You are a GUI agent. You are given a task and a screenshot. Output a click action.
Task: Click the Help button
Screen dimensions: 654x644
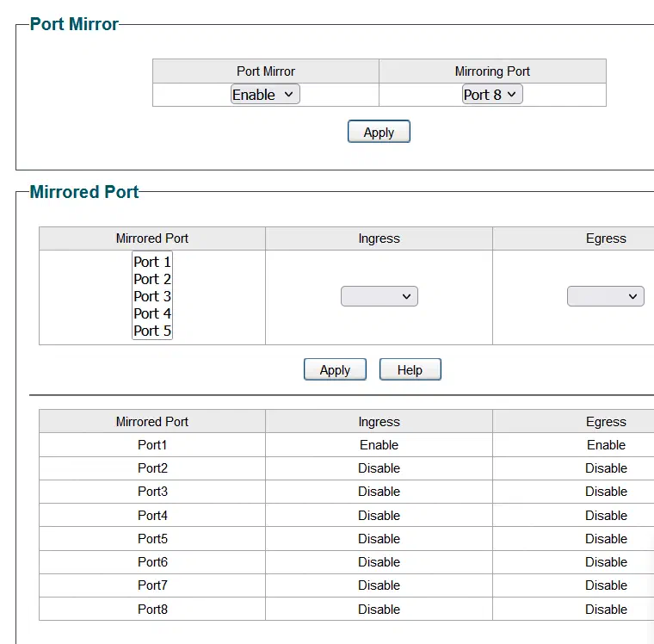tap(410, 370)
